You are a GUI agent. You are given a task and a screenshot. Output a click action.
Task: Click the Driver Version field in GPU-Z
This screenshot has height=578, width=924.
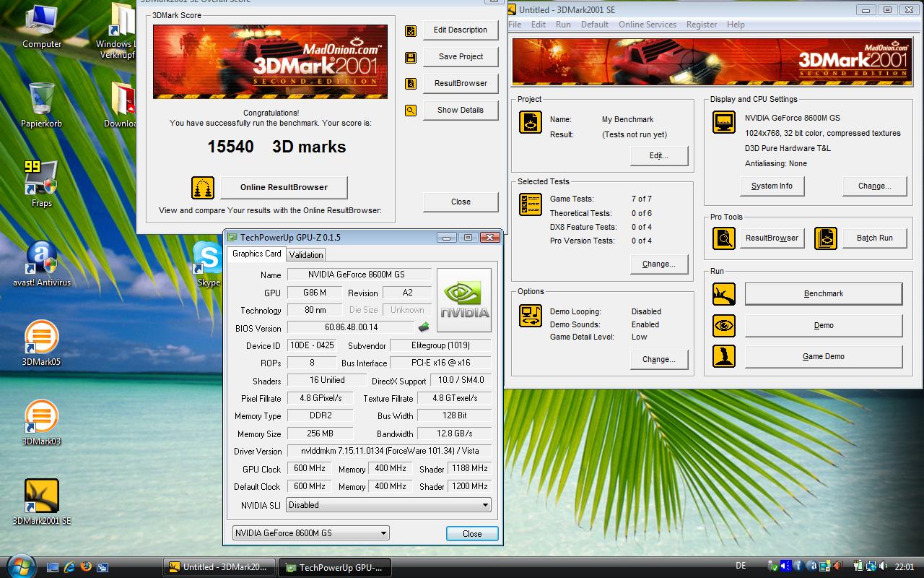tap(389, 451)
